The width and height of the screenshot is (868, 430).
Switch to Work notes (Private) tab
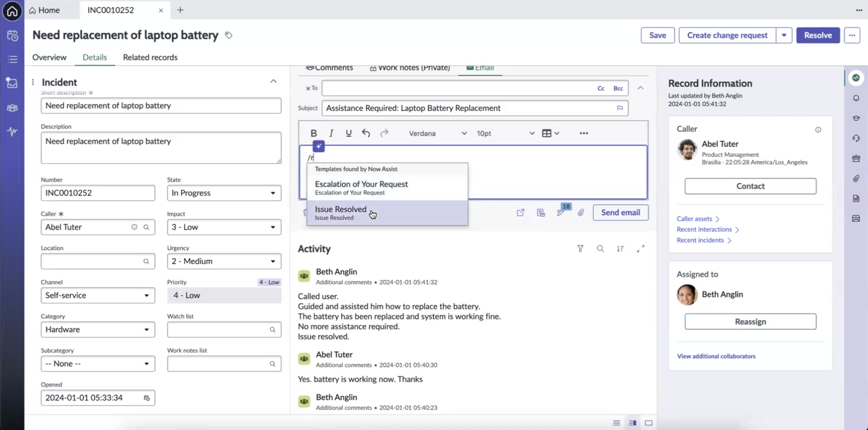(x=410, y=68)
